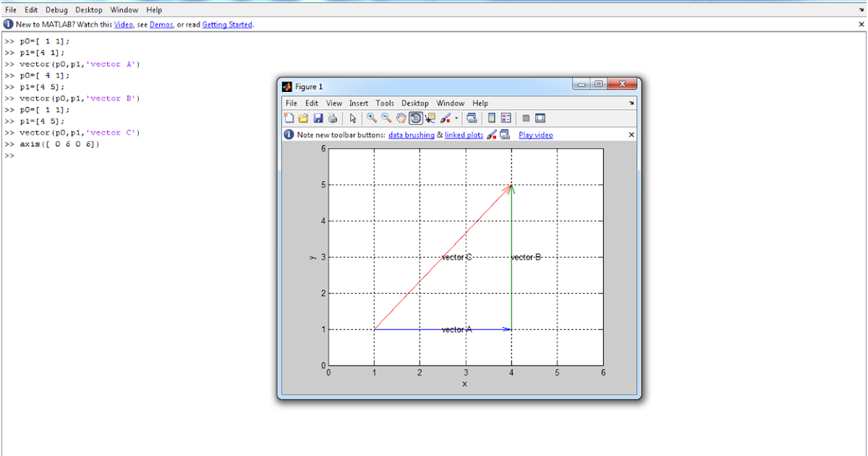Toggle the Brush data tool
This screenshot has height=456, width=868.
pos(446,118)
